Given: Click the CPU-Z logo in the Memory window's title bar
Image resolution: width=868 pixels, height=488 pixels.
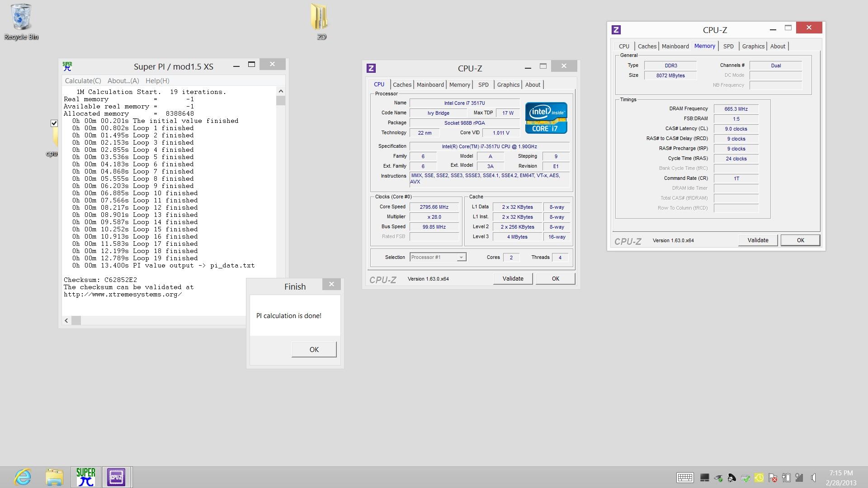Looking at the screenshot, I should coord(616,30).
